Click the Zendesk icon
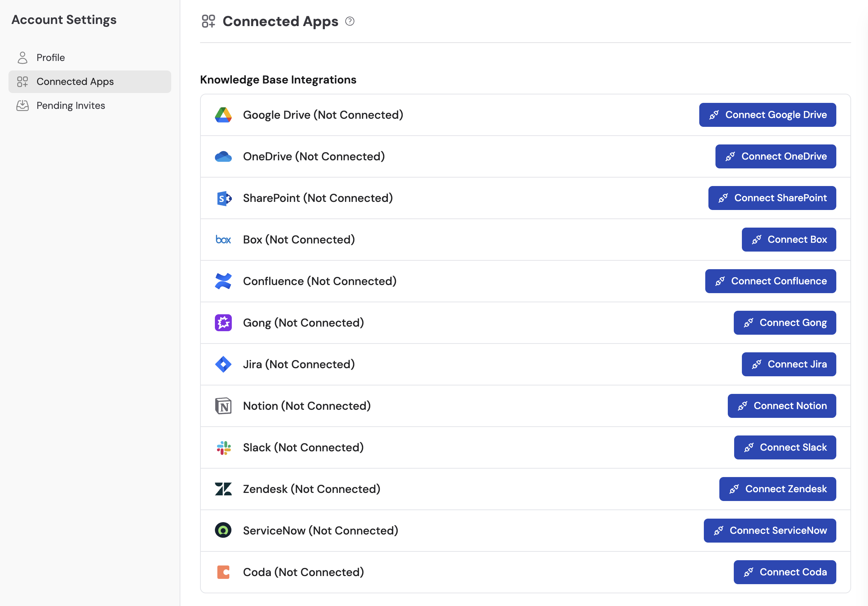This screenshot has height=606, width=868. pyautogui.click(x=223, y=489)
